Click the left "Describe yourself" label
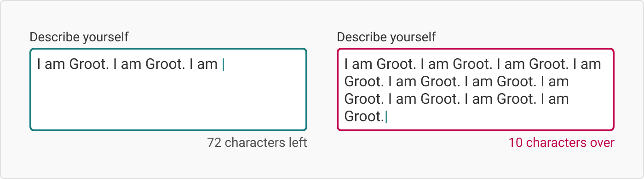 click(x=79, y=37)
